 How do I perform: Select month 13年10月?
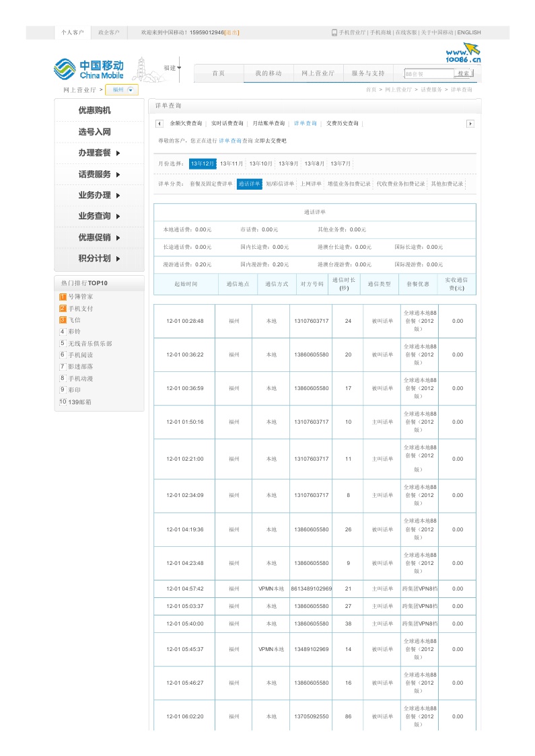[261, 164]
